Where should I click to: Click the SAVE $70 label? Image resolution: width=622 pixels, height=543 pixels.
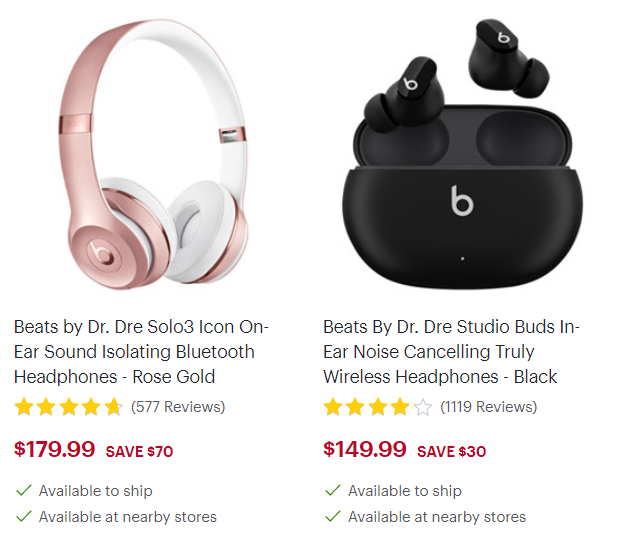click(139, 451)
